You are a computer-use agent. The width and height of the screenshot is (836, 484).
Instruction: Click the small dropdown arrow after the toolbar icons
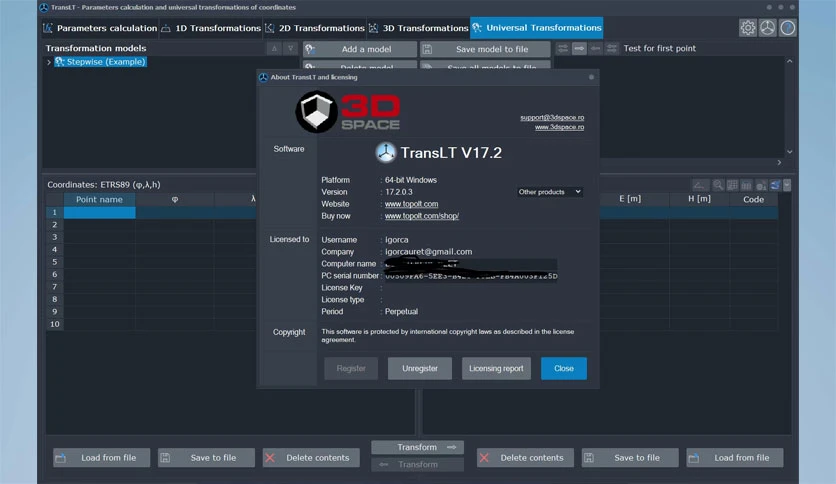[x=787, y=185]
